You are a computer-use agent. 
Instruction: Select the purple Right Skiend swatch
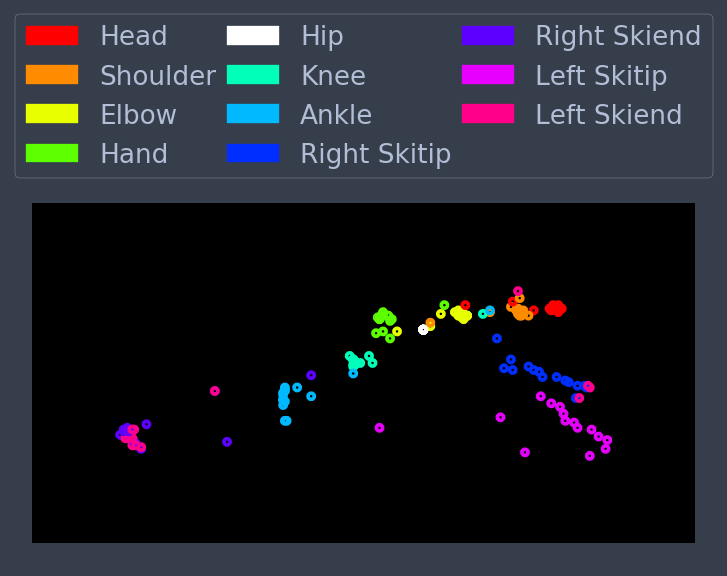(488, 36)
